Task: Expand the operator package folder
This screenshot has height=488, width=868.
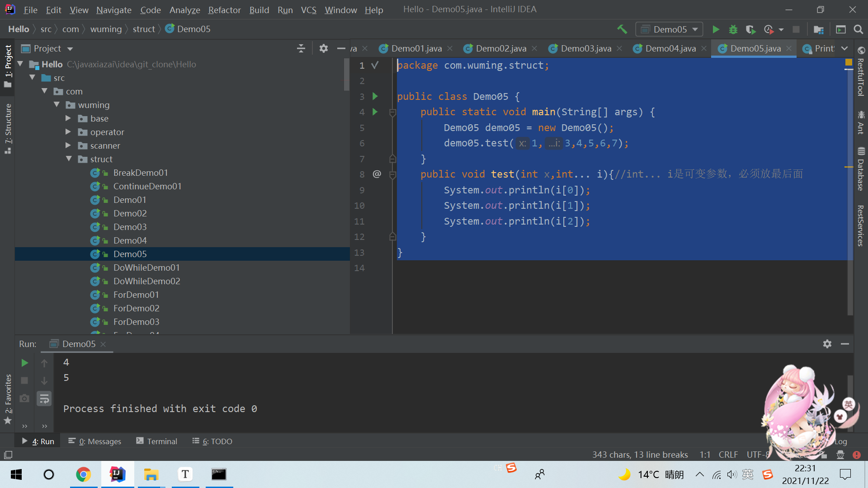Action: tap(68, 132)
